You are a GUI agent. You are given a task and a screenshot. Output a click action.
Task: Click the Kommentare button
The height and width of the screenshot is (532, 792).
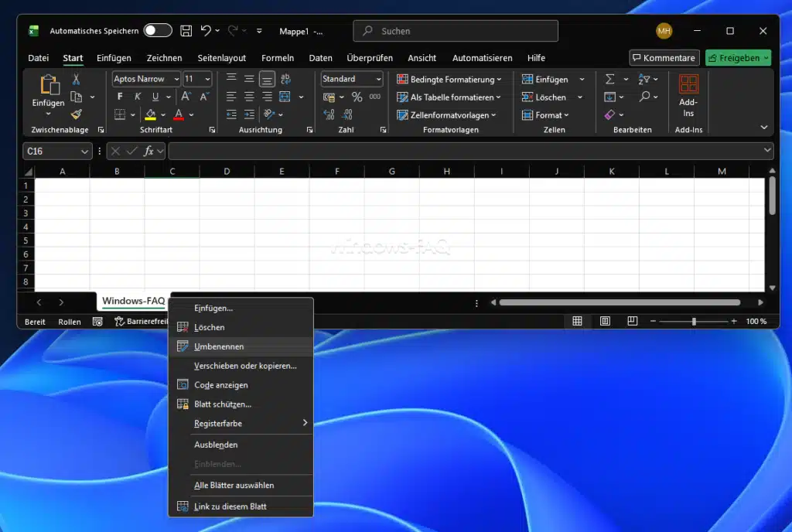664,58
